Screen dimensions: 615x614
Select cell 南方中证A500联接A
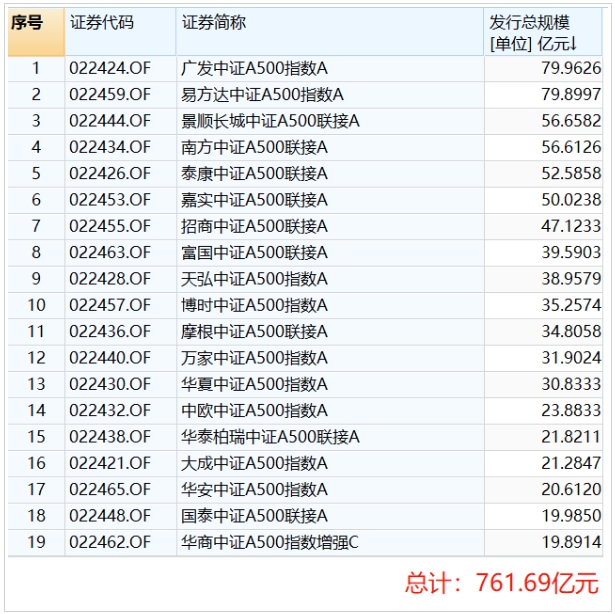coord(330,148)
